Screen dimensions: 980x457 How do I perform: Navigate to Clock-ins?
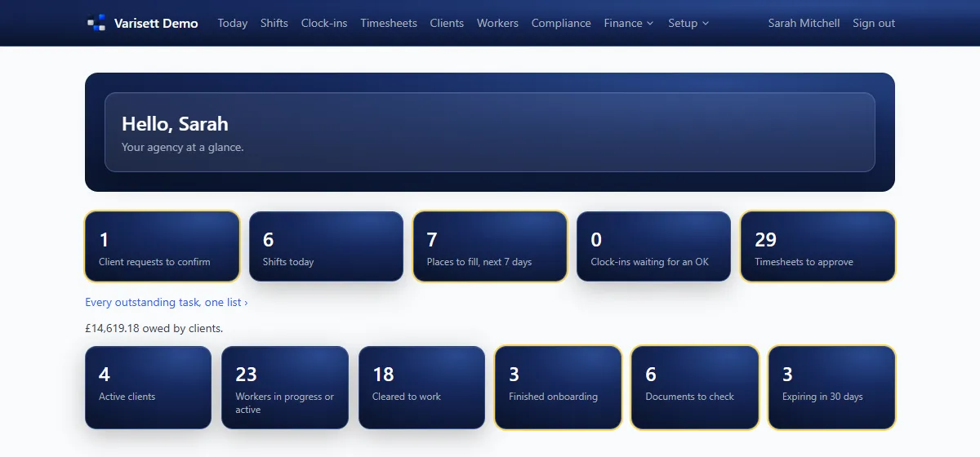324,23
